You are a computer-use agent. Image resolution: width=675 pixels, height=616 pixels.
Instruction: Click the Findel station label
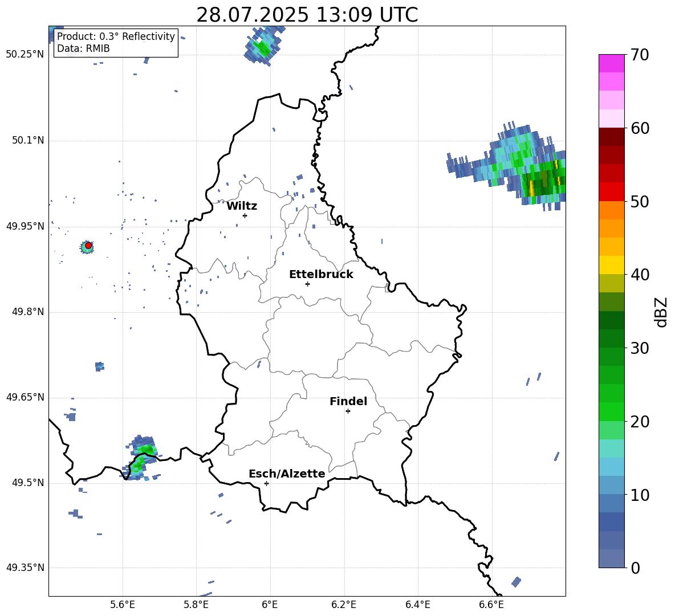(348, 401)
